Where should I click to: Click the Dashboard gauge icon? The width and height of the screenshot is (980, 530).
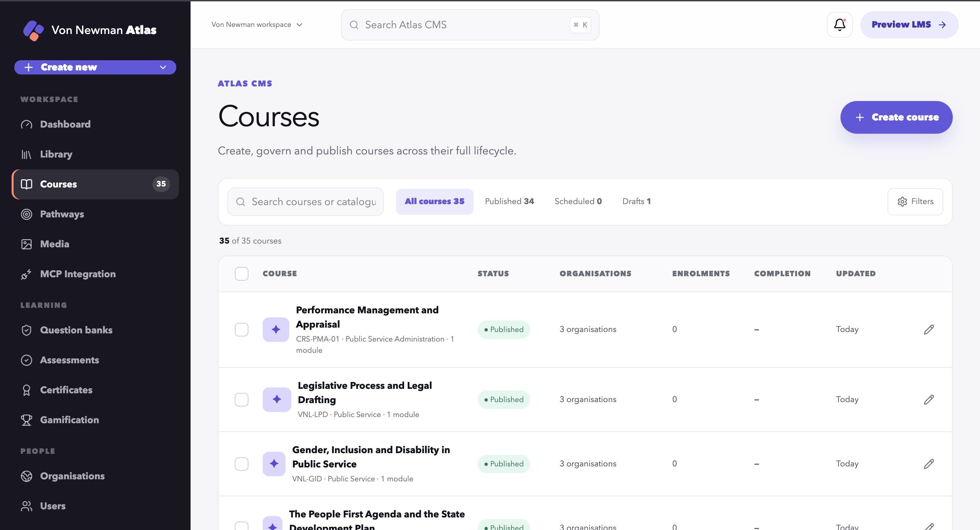tap(26, 124)
